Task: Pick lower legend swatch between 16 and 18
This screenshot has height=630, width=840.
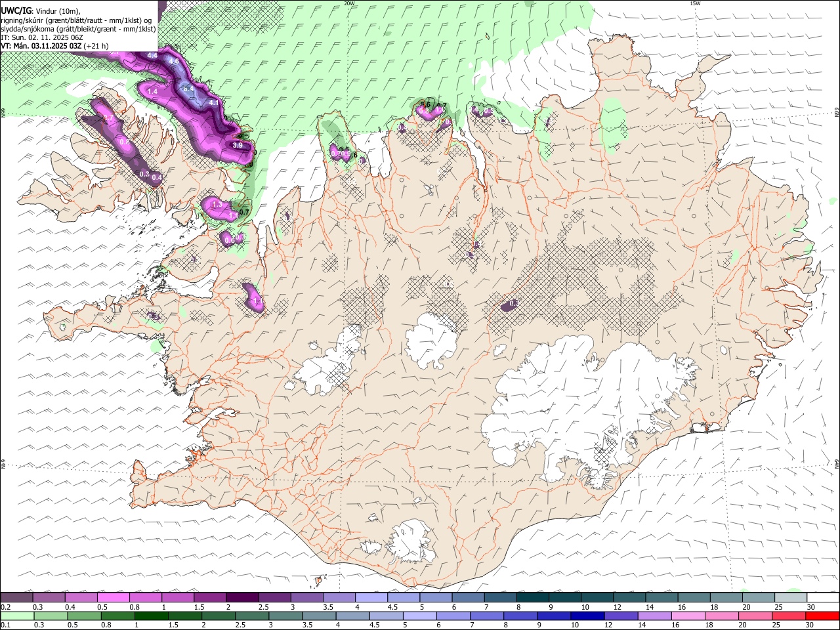Action: (x=688, y=616)
